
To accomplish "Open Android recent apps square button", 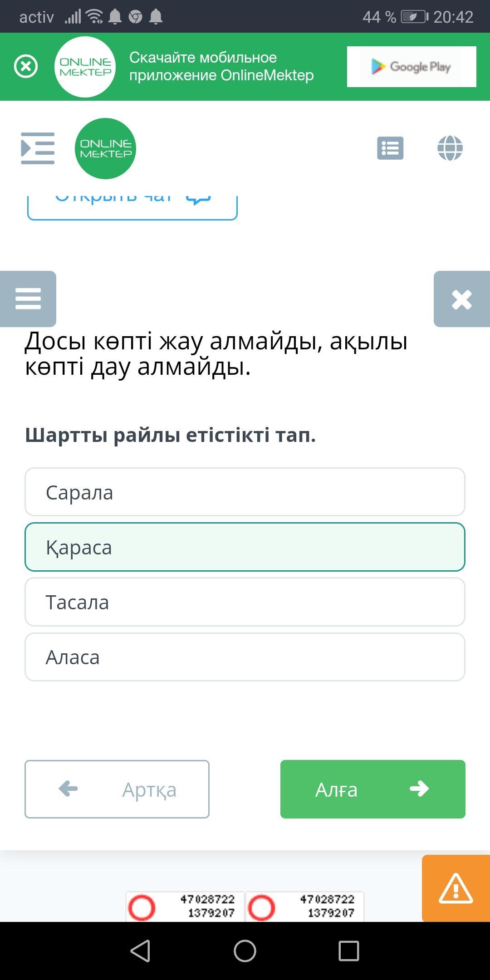I will tap(349, 951).
